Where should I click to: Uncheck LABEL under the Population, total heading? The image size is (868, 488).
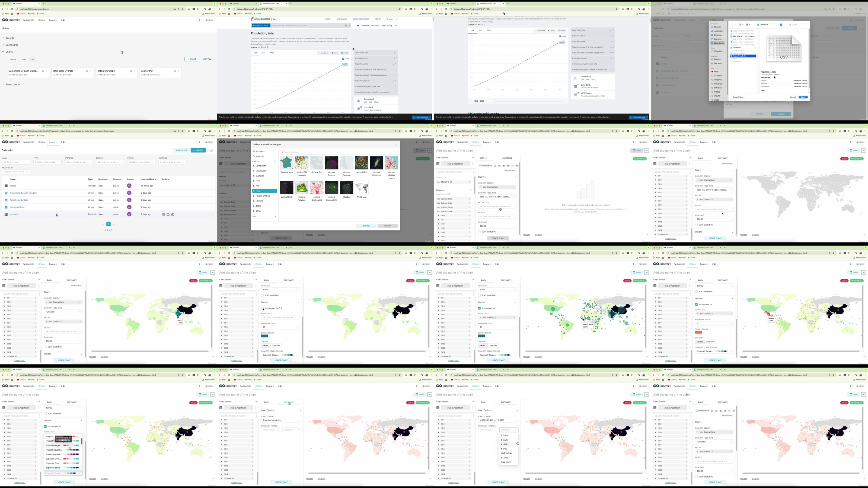(x=343, y=59)
